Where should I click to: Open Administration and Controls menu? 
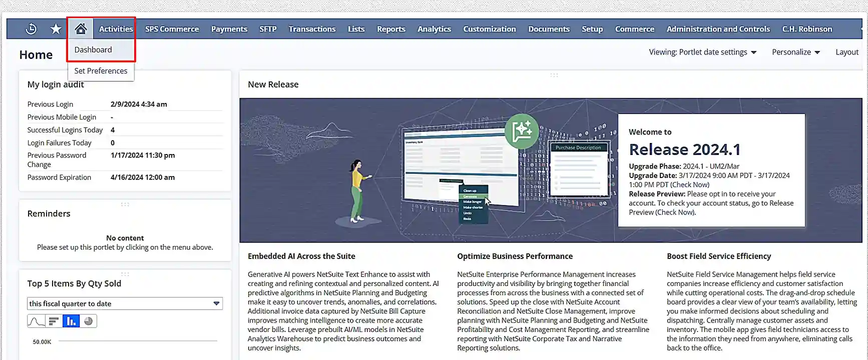(x=718, y=29)
